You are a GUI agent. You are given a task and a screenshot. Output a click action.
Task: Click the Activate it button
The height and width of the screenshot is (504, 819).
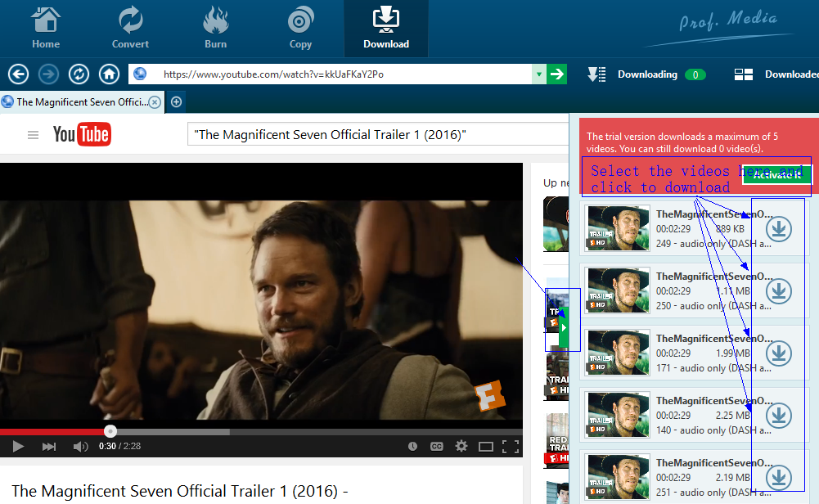[776, 174]
